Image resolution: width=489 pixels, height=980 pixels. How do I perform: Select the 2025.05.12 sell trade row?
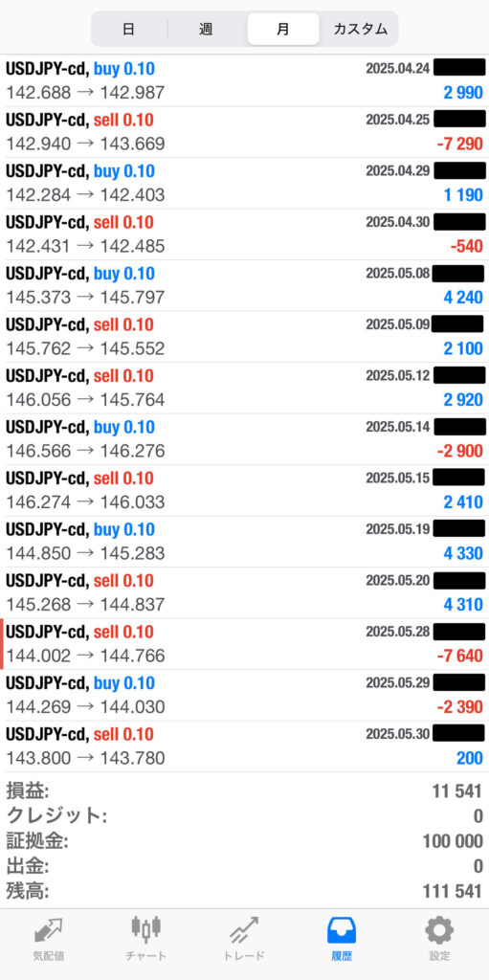coord(245,389)
